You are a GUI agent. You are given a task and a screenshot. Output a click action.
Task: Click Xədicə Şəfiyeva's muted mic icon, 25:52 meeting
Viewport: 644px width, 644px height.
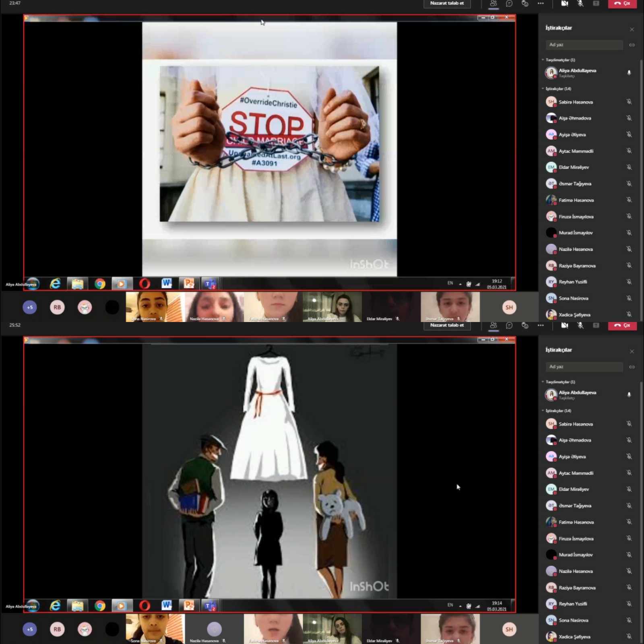click(629, 637)
